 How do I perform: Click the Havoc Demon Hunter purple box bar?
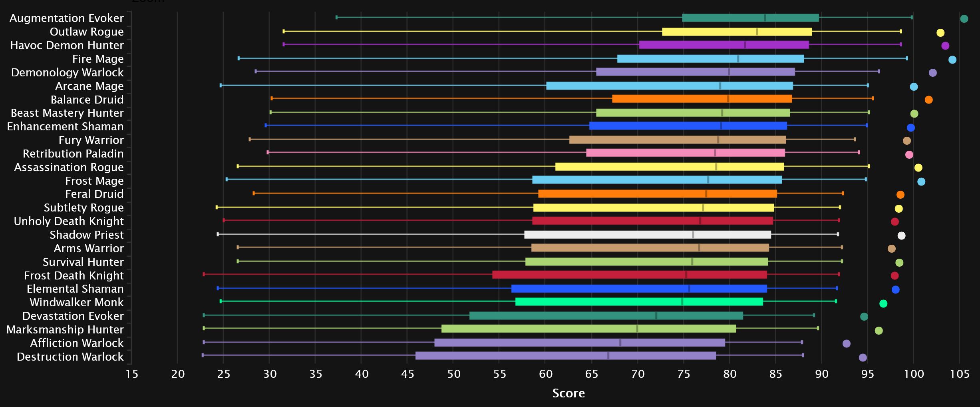click(724, 45)
